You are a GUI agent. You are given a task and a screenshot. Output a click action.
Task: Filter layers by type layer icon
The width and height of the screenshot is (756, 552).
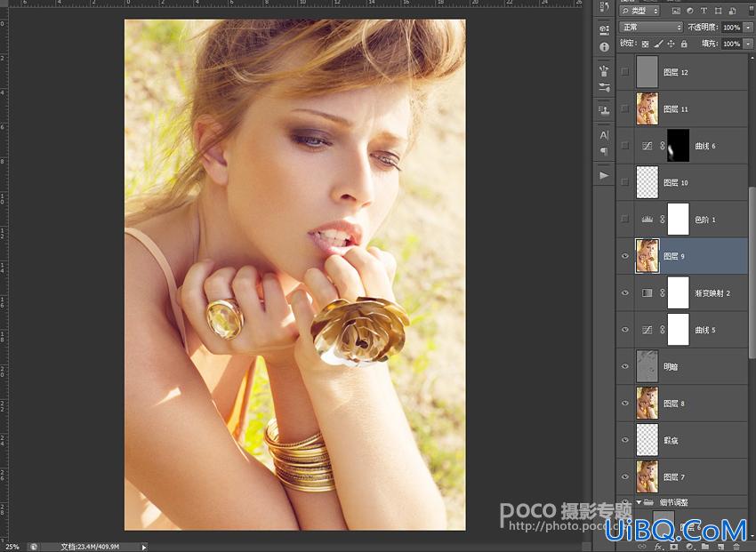click(x=704, y=11)
